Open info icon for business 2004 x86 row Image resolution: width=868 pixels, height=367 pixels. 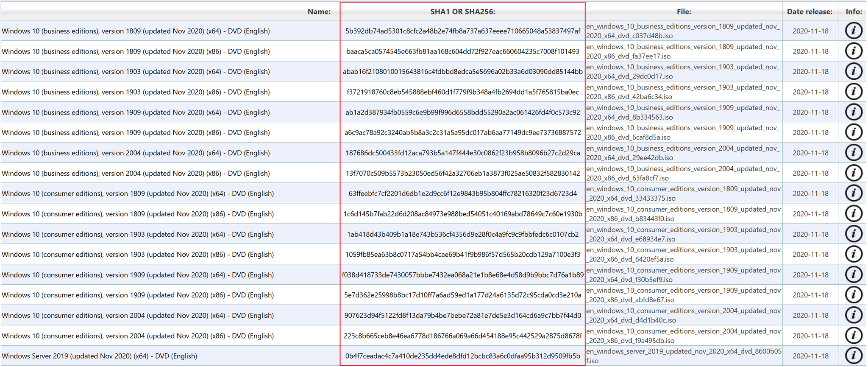pos(854,173)
